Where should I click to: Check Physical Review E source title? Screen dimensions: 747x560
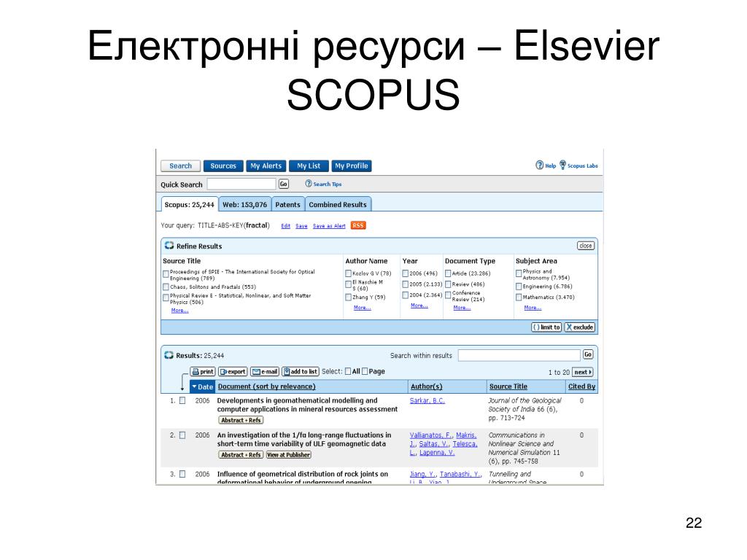coord(166,297)
